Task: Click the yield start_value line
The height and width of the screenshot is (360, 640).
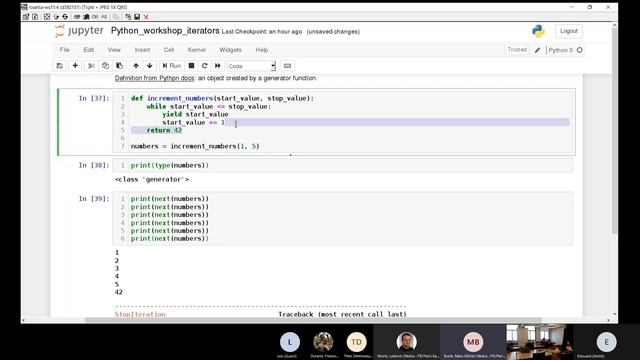Action: [x=195, y=114]
